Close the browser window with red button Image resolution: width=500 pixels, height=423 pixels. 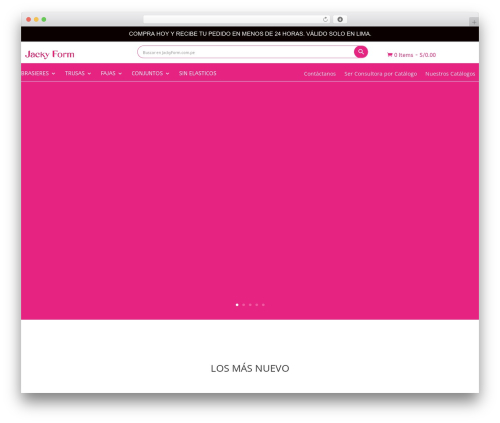29,19
